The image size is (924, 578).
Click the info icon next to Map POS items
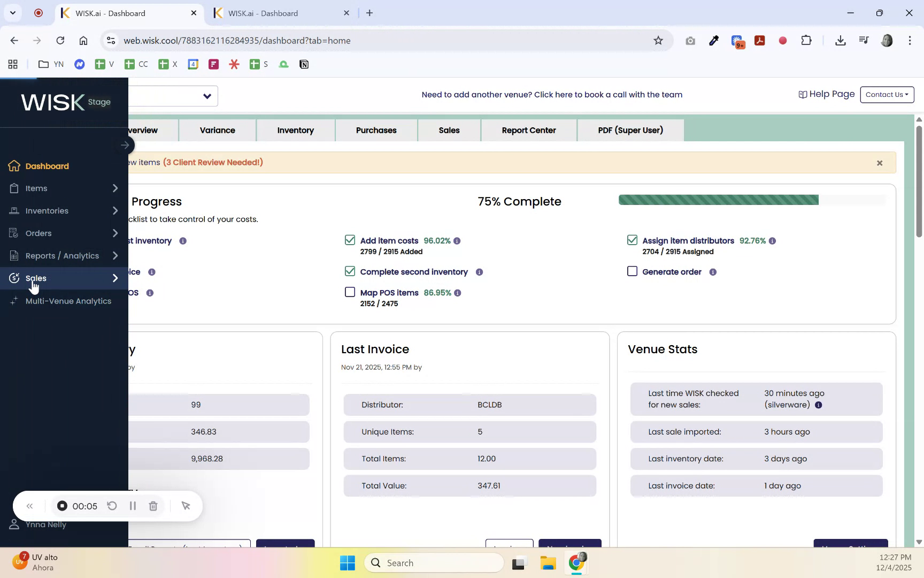[458, 293]
